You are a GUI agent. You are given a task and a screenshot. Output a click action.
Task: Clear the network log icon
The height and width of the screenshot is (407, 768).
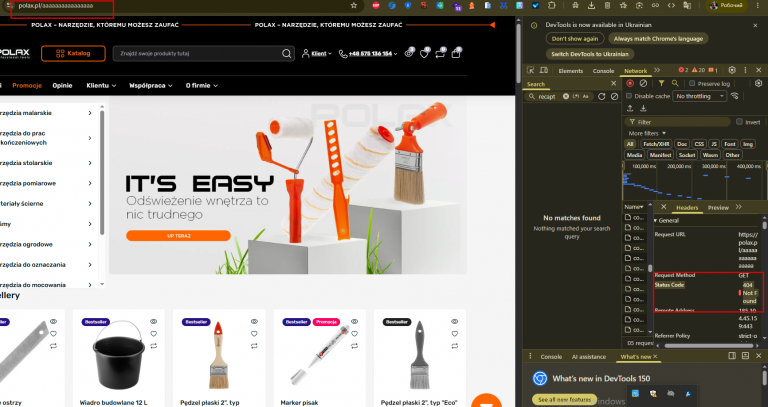pos(643,83)
